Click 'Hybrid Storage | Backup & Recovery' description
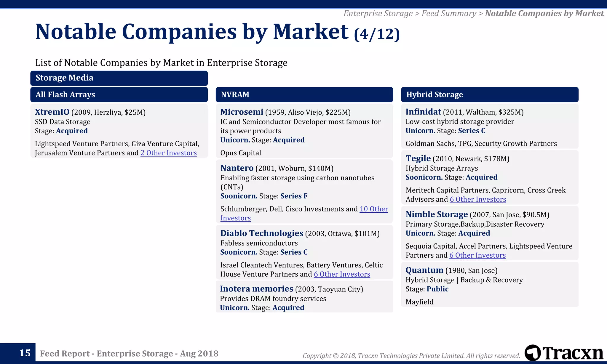The width and height of the screenshot is (607, 364). 464,280
